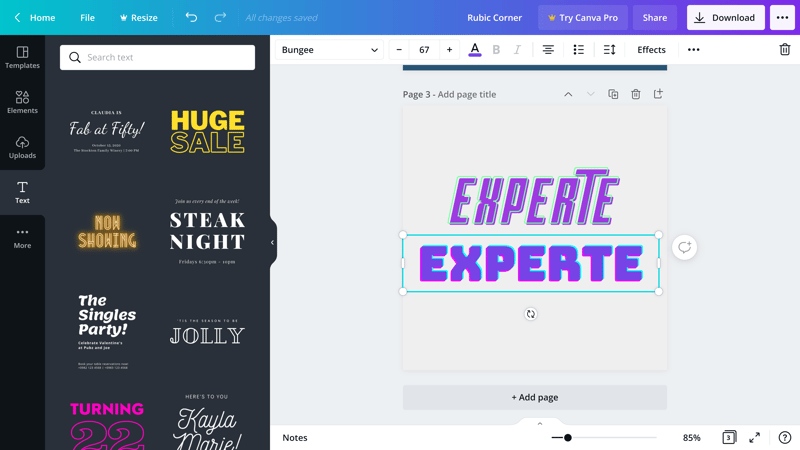Click the redo arrow icon
This screenshot has width=800, height=450.
coord(220,17)
